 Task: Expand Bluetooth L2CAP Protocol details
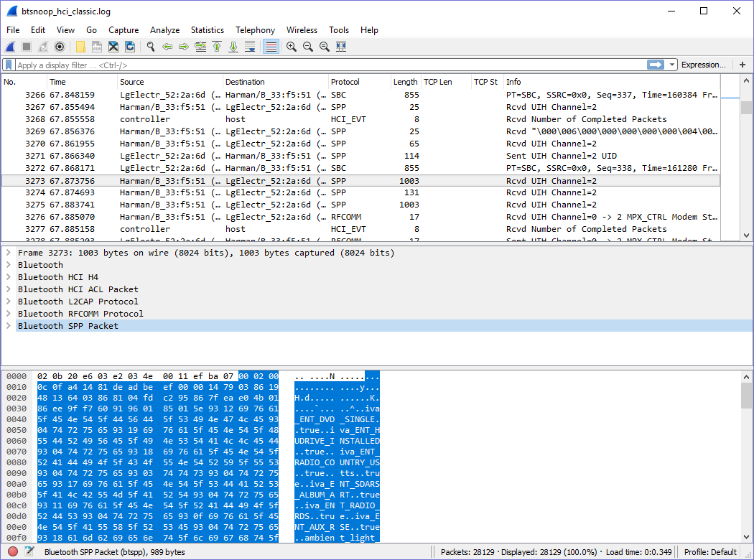[x=8, y=302]
